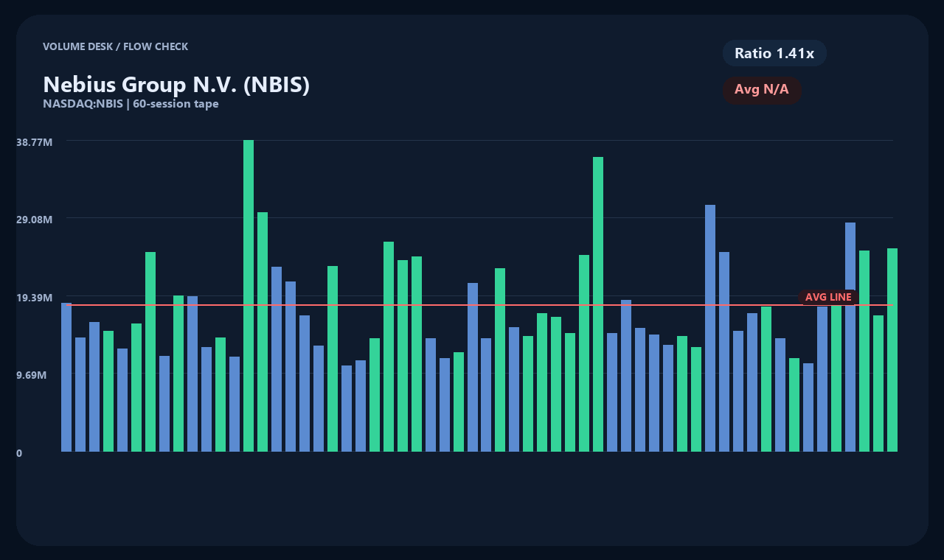The image size is (944, 560).
Task: Click the Avg N/A badge
Action: tap(762, 90)
